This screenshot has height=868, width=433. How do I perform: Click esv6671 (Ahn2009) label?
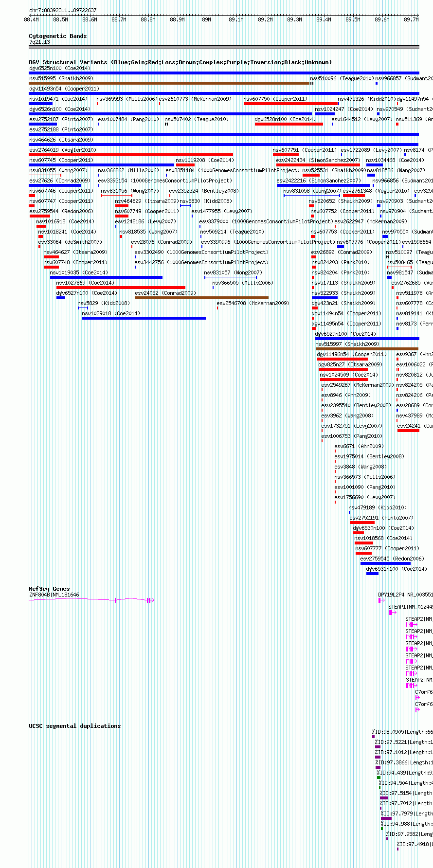[359, 447]
